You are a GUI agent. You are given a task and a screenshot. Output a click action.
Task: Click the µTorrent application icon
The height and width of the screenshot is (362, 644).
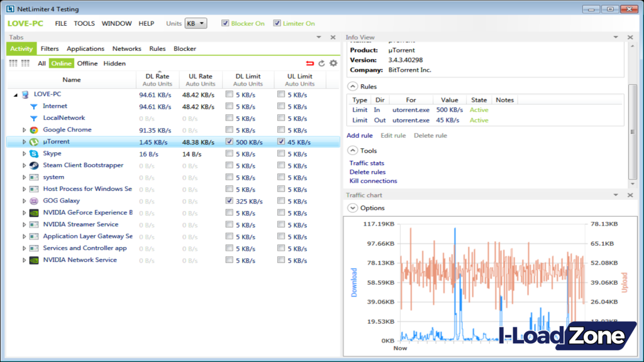[33, 141]
